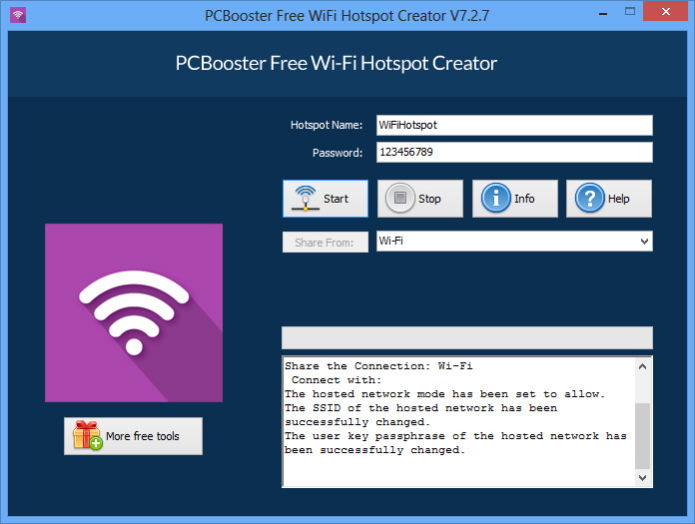Screen dimensions: 695x524
Task: Open the Help button
Action: point(609,199)
